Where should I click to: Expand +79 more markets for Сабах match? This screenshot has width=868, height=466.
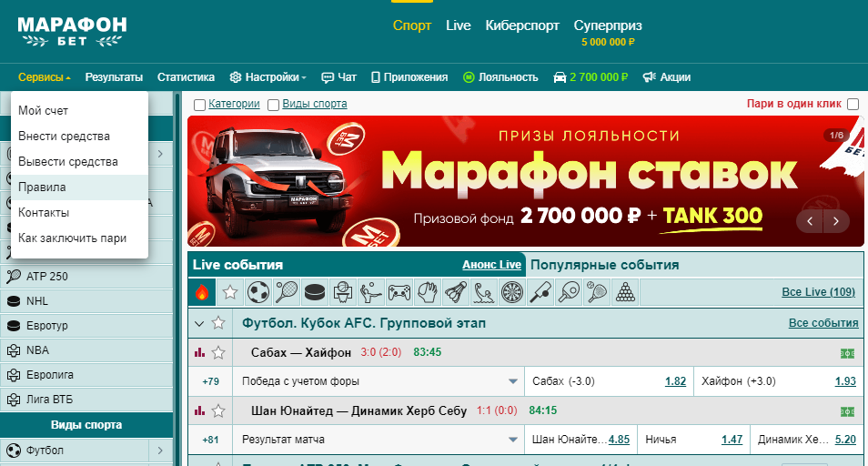coord(210,381)
